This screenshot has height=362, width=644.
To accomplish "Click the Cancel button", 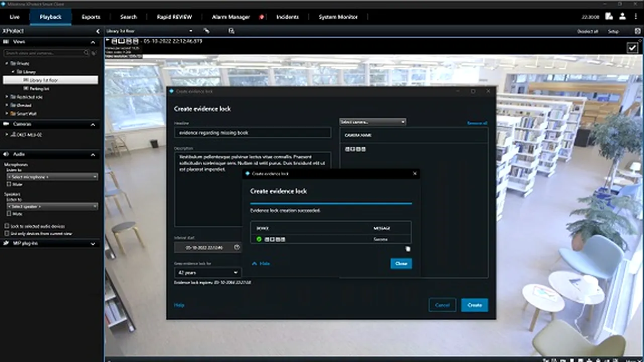I will pos(442,305).
